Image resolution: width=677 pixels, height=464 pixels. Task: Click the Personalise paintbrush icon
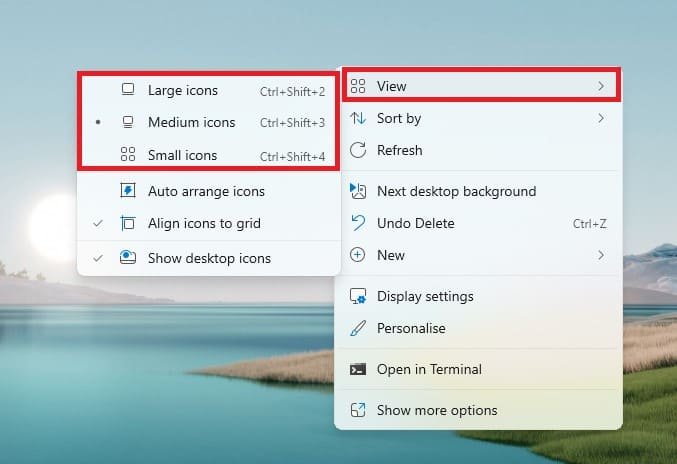(357, 328)
